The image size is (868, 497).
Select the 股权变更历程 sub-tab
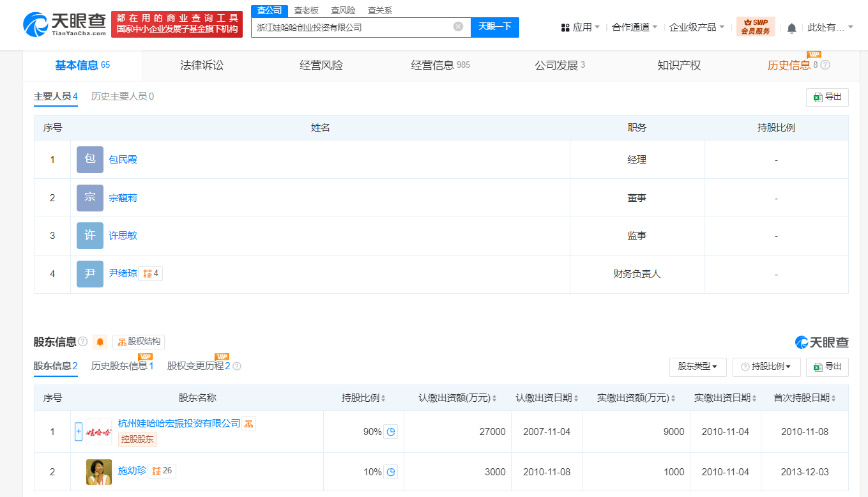coord(199,366)
